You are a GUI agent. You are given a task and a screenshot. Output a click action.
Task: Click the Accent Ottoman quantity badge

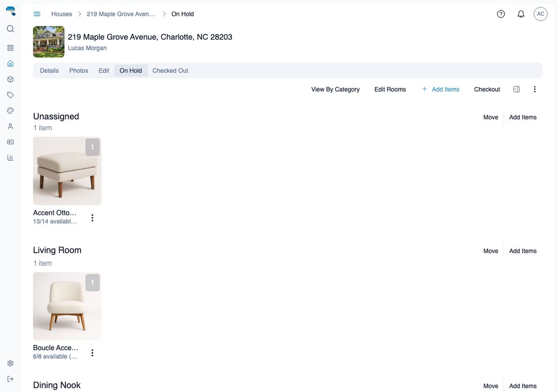coord(92,147)
